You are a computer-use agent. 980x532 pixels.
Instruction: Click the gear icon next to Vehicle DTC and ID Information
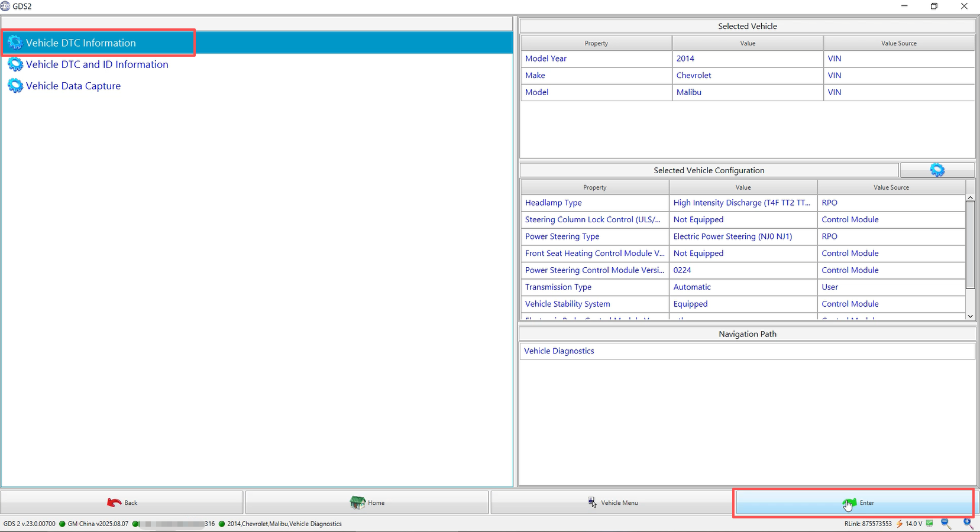coord(15,64)
